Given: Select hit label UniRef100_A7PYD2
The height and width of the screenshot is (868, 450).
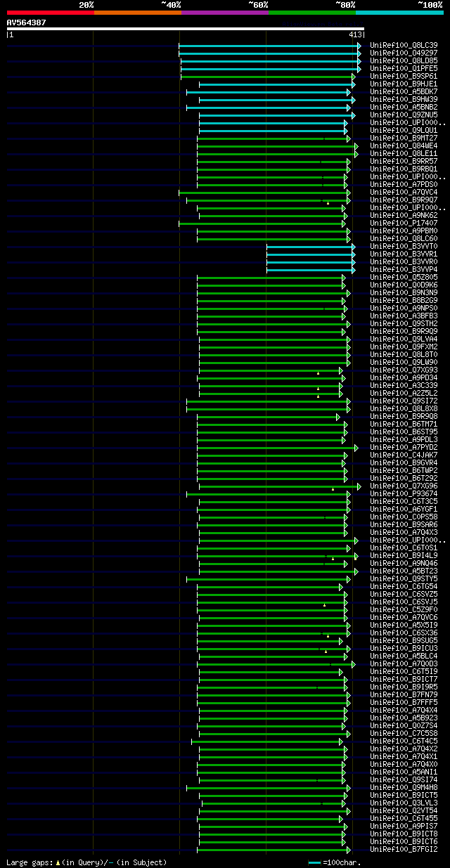Looking at the screenshot, I should point(404,447).
